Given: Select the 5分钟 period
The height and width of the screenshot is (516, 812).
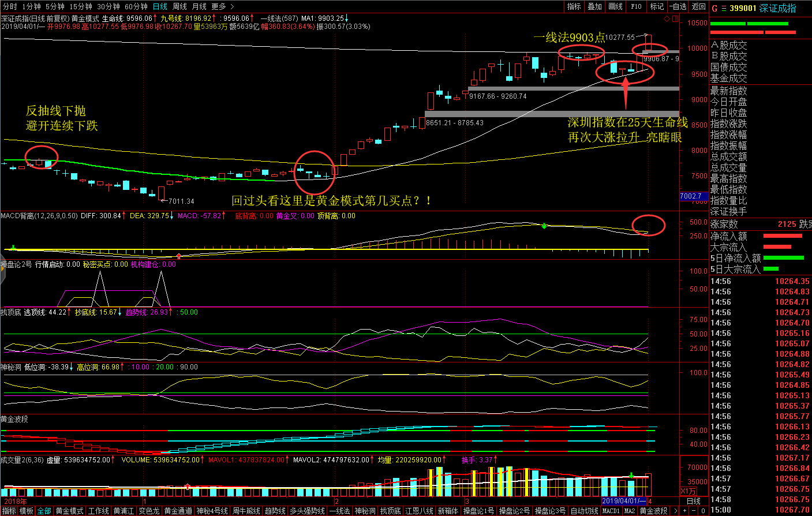Looking at the screenshot, I should pyautogui.click(x=55, y=6).
